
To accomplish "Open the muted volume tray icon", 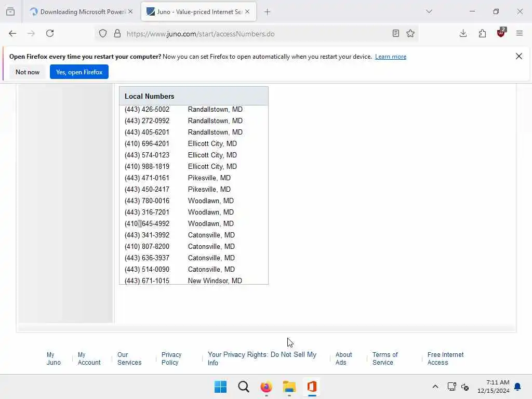I will (x=465, y=387).
